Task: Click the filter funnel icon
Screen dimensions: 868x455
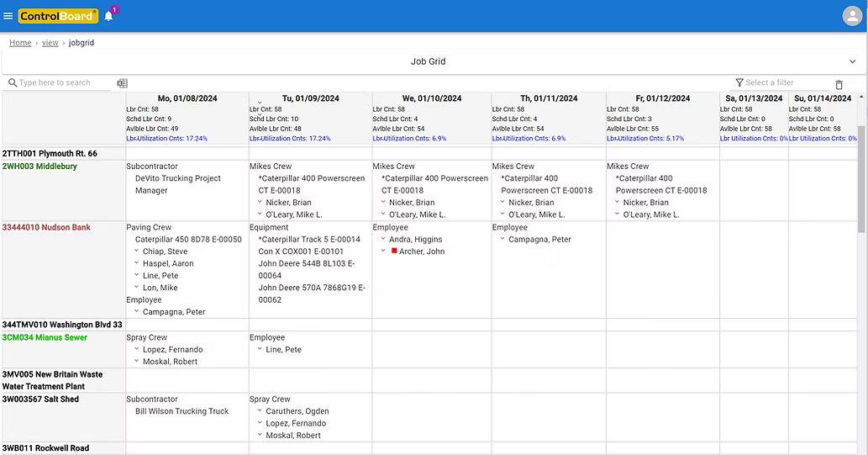Action: point(739,82)
